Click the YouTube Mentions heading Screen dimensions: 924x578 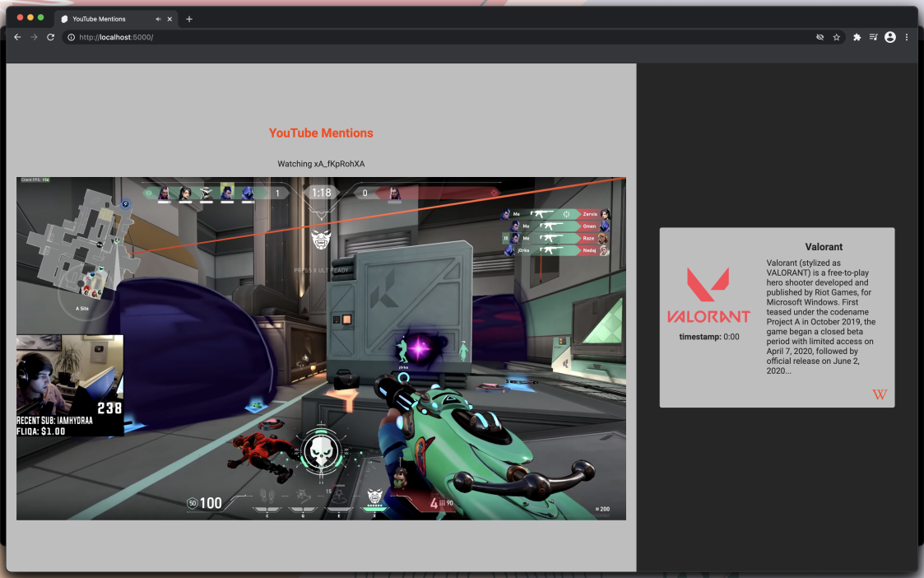tap(321, 133)
